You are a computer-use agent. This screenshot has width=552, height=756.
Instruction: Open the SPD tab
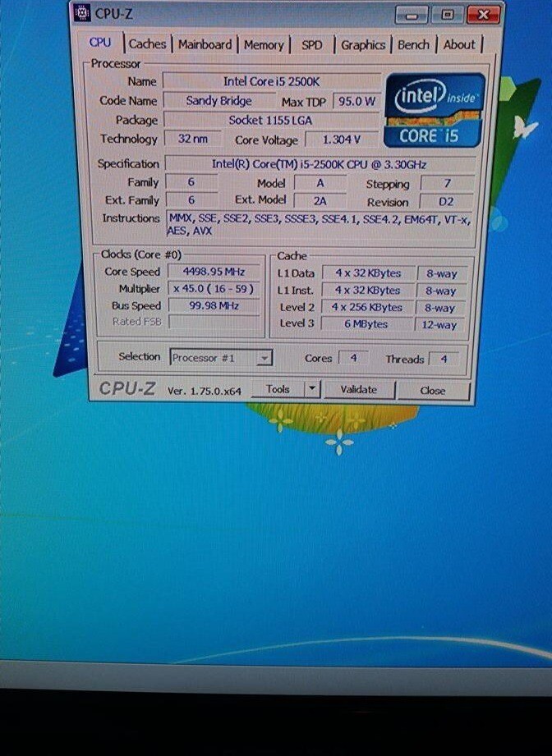tap(311, 45)
